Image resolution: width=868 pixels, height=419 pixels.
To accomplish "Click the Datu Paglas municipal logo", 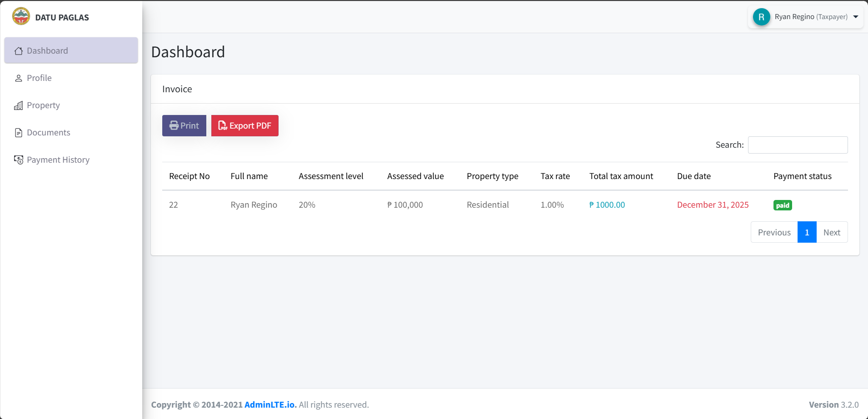I will coord(21,17).
